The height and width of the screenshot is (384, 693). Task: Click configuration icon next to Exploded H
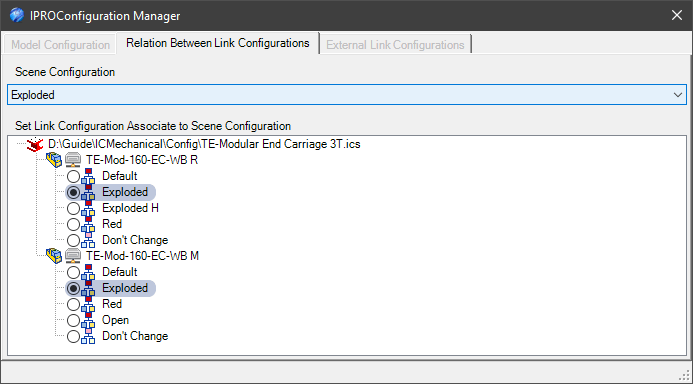88,208
